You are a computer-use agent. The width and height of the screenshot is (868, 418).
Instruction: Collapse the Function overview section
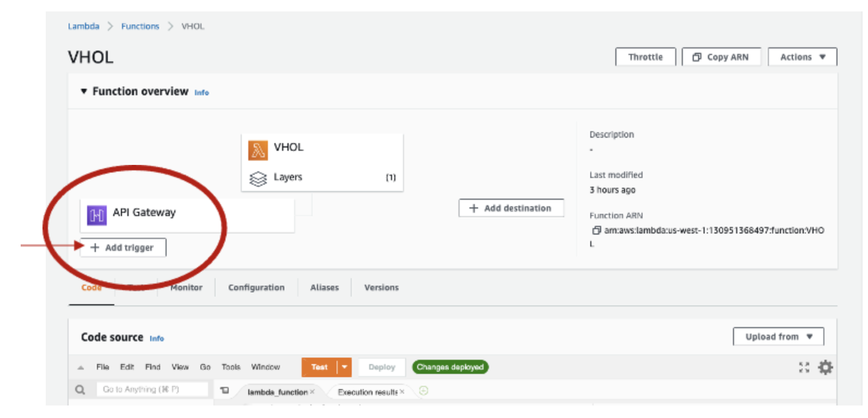tap(84, 91)
